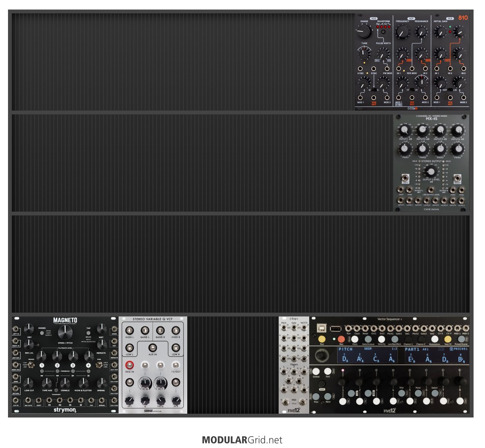Image resolution: width=485 pixels, height=448 pixels.
Task: Click the Serge TRIG IN red jack
Action: click(x=129, y=365)
